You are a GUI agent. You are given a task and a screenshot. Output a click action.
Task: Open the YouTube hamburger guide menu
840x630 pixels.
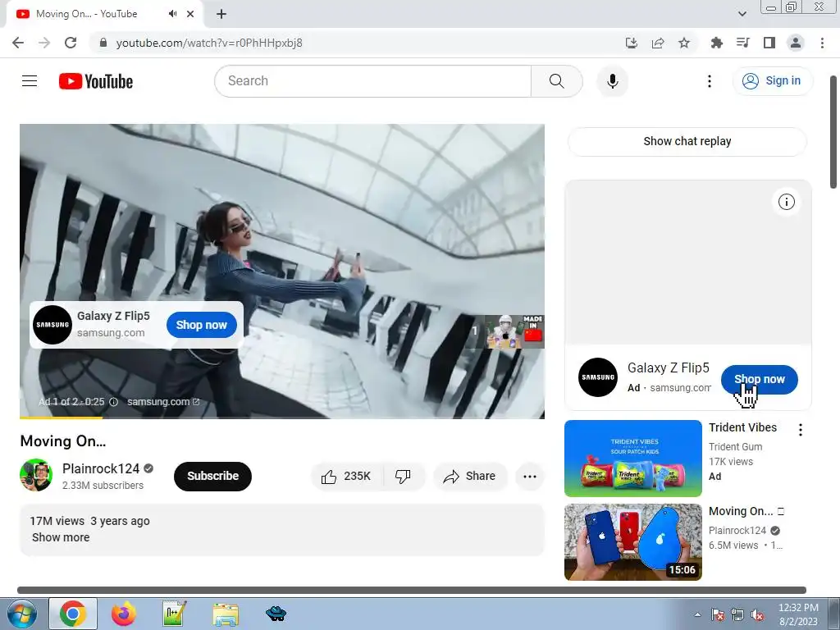click(30, 81)
